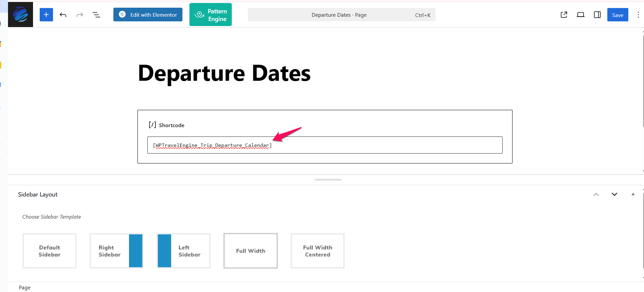644x292 pixels.
Task: Select the Default Sidebar template
Action: point(49,251)
